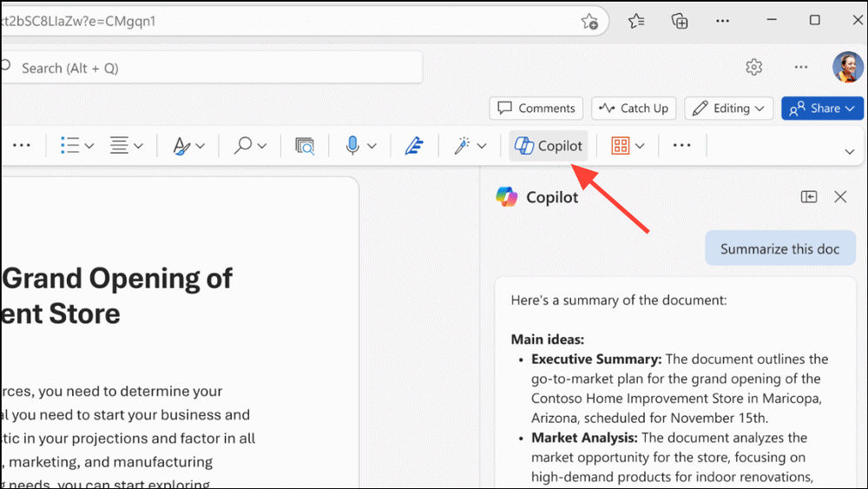The height and width of the screenshot is (489, 868).
Task: Open more ribbon commands ellipsis on right
Action: [x=681, y=146]
